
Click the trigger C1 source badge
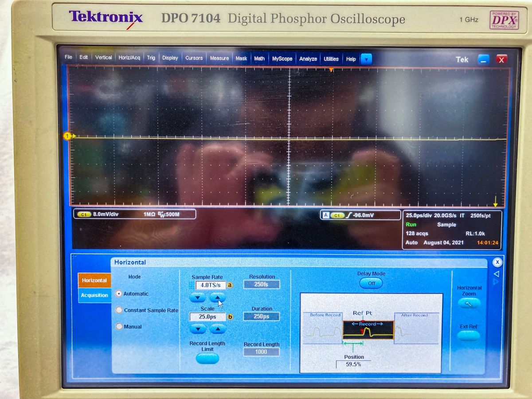click(x=337, y=215)
